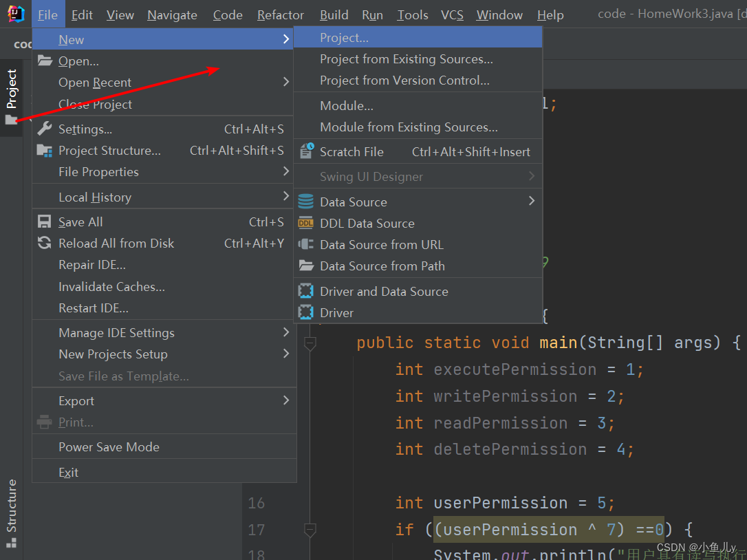Viewport: 747px width, 560px height.
Task: Open the Project tool window sidebar tab
Action: click(11, 97)
